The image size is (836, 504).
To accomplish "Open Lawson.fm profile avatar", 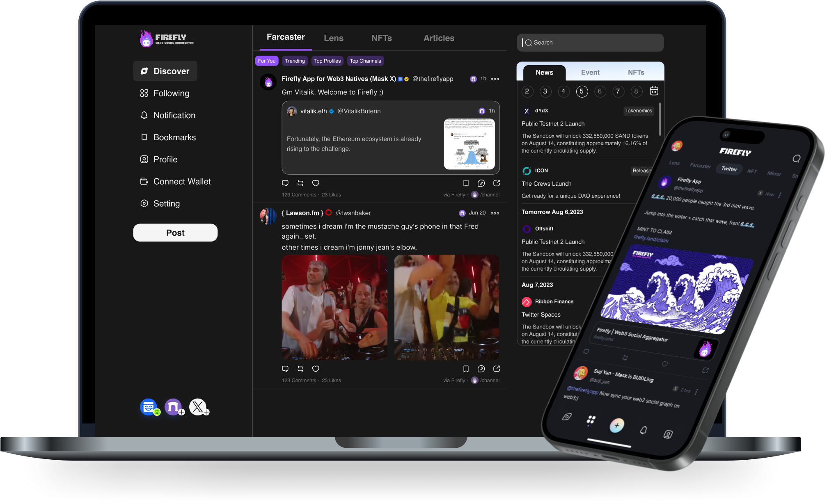I will tap(268, 216).
